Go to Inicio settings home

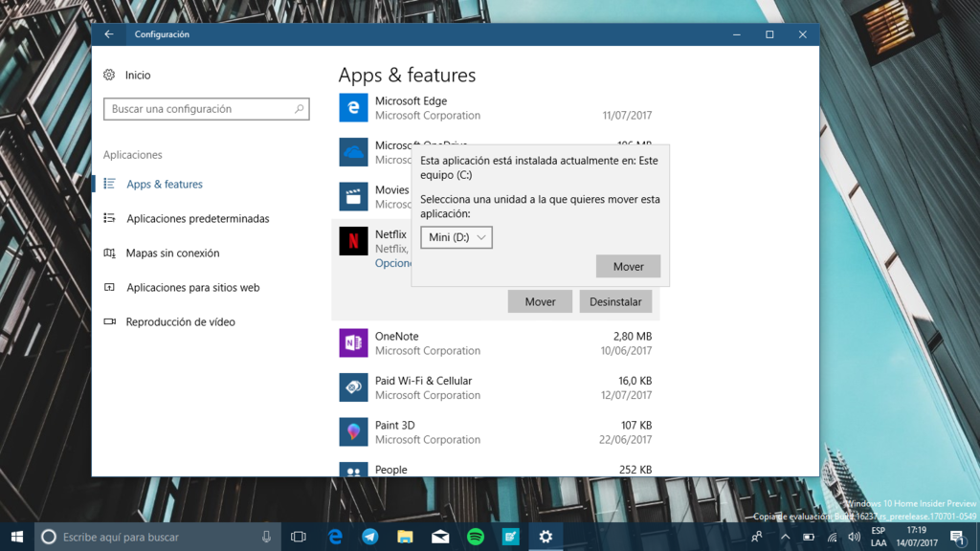click(x=138, y=75)
